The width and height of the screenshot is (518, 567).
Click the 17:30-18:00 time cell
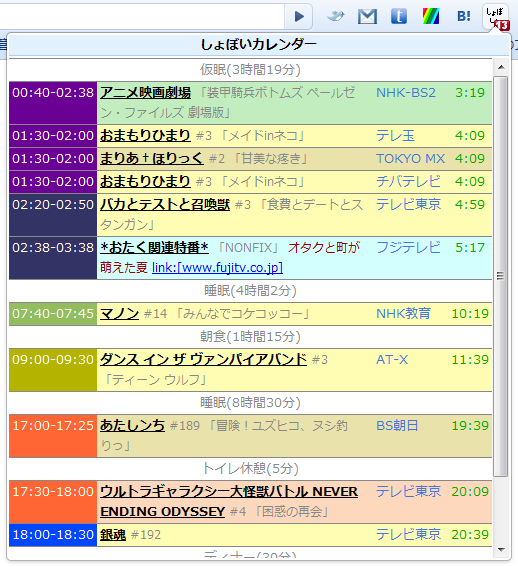coord(53,502)
